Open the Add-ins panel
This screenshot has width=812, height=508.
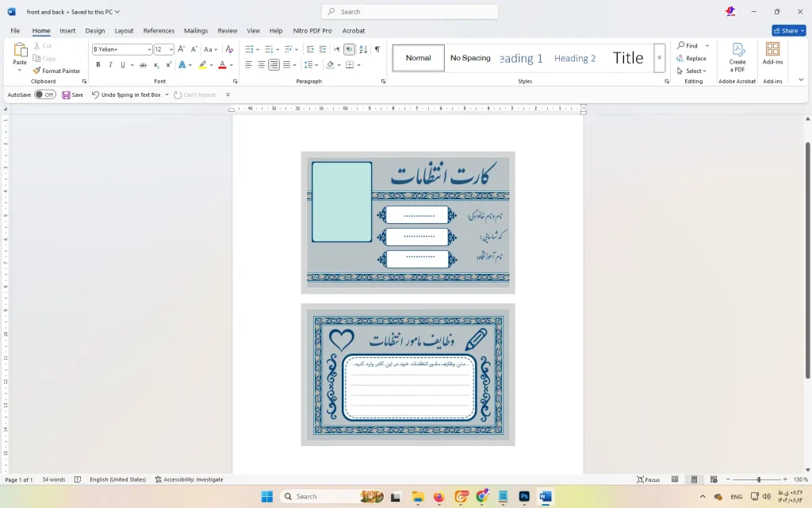pos(772,54)
